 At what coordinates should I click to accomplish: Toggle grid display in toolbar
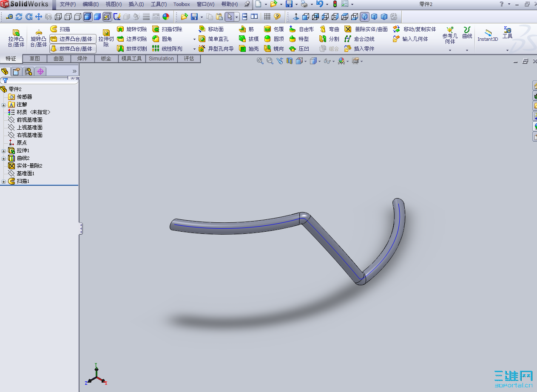(x=267, y=17)
